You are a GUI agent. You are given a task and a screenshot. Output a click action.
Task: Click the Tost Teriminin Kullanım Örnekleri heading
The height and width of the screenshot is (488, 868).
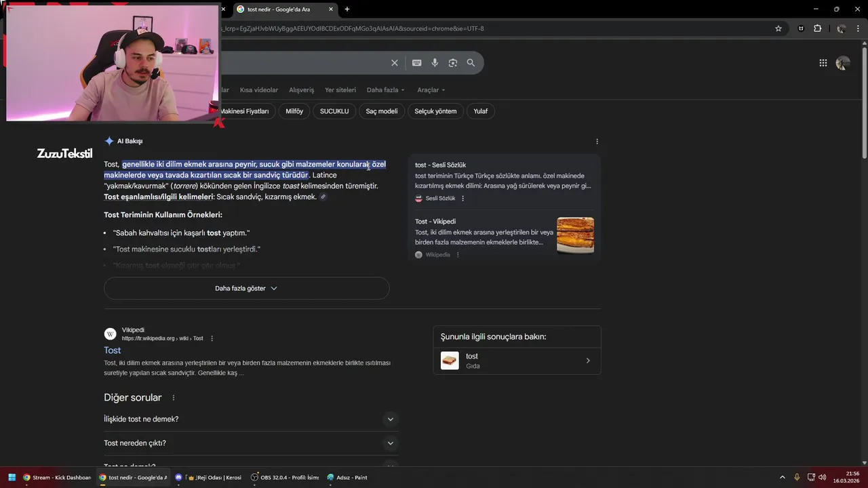click(163, 215)
